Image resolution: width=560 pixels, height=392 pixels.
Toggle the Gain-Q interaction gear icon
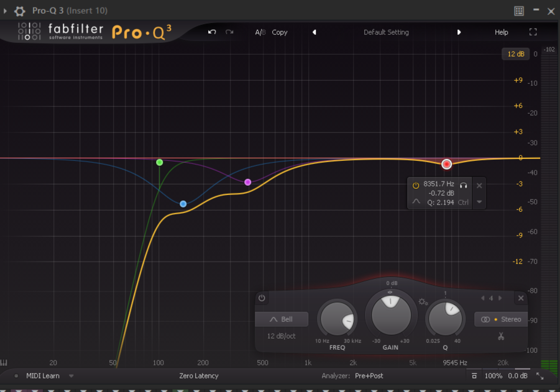pyautogui.click(x=423, y=302)
